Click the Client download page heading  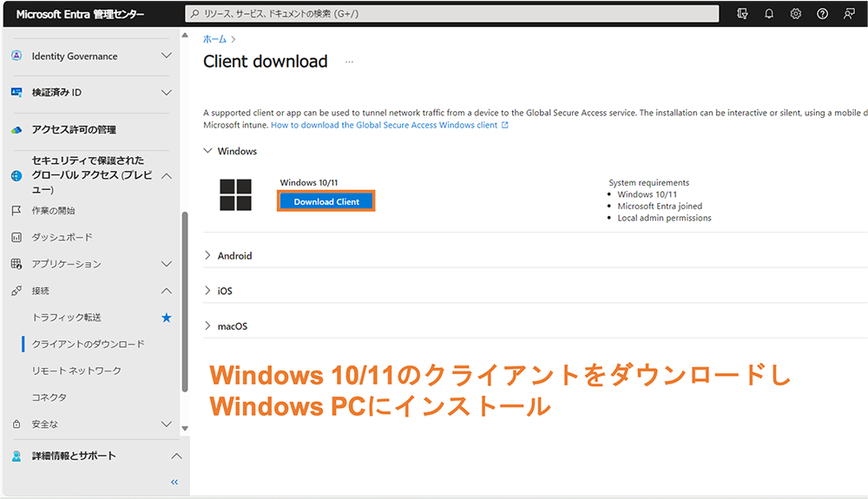[x=265, y=62]
